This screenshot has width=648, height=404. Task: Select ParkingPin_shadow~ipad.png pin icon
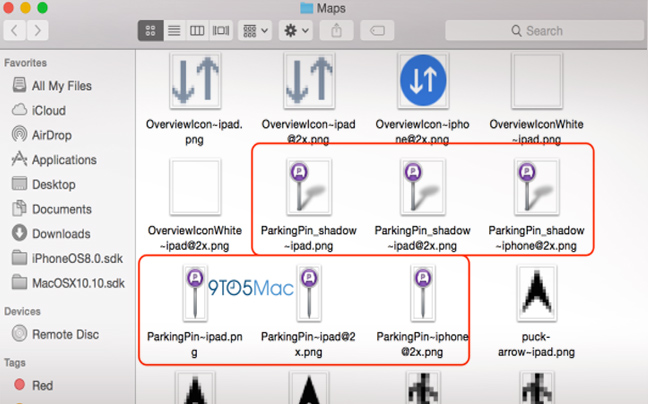tap(309, 187)
